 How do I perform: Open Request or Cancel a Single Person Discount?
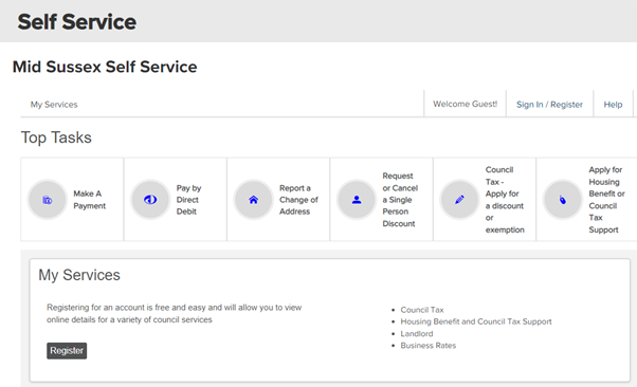click(x=400, y=200)
